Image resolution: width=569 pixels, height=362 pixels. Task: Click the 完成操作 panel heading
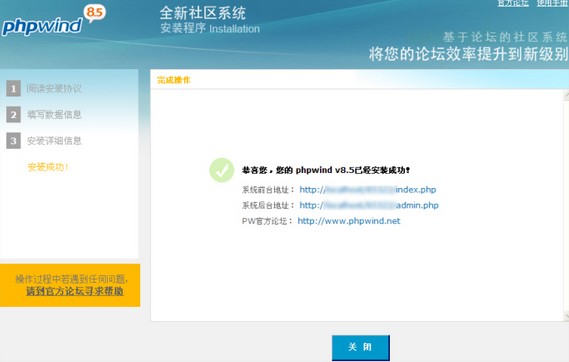click(173, 80)
